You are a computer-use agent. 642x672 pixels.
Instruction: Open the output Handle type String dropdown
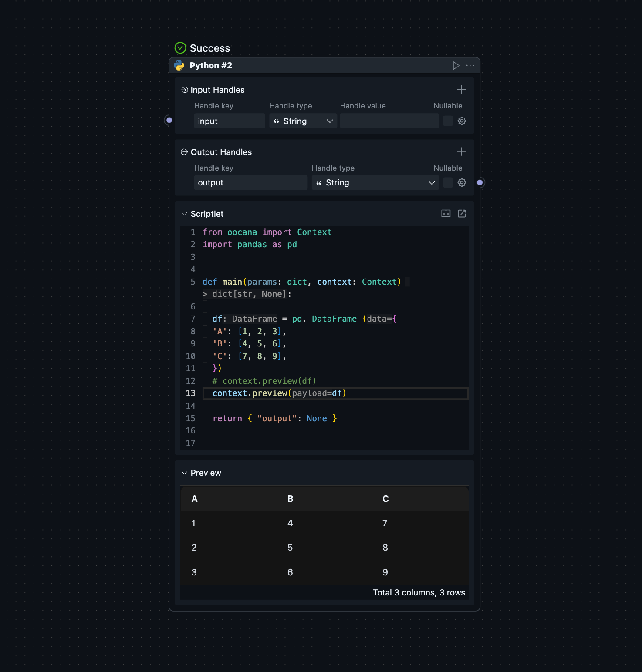point(375,183)
